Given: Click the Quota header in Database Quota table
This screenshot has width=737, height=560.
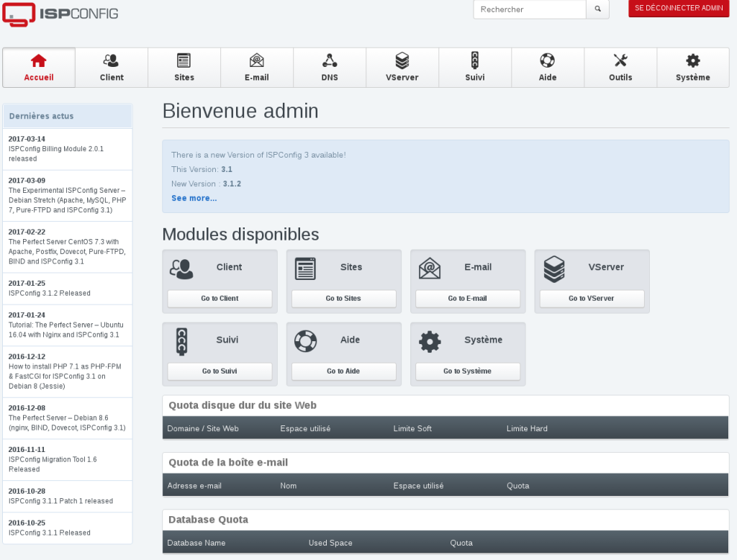Looking at the screenshot, I should coord(461,543).
